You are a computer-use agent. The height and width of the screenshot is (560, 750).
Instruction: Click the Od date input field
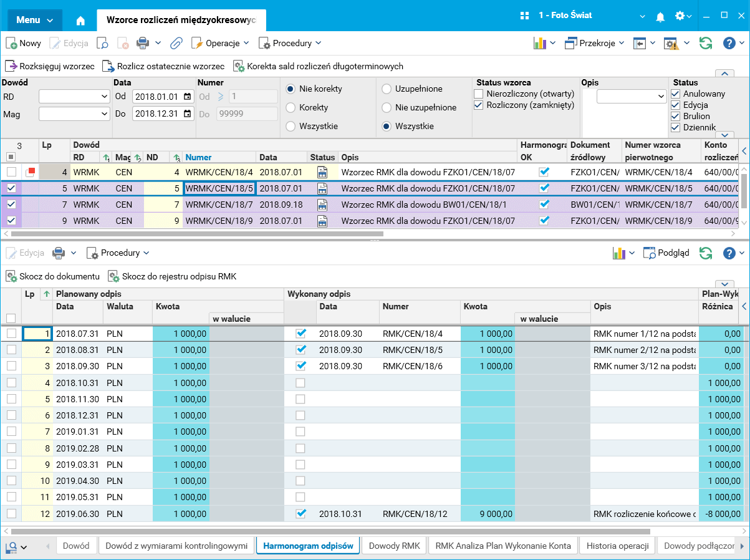pos(156,97)
